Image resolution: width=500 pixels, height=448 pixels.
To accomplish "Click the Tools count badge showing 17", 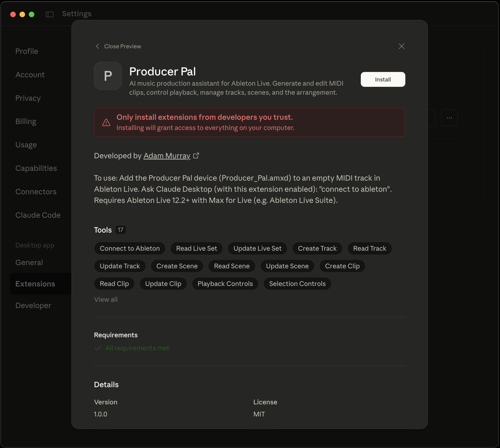I will 121,230.
